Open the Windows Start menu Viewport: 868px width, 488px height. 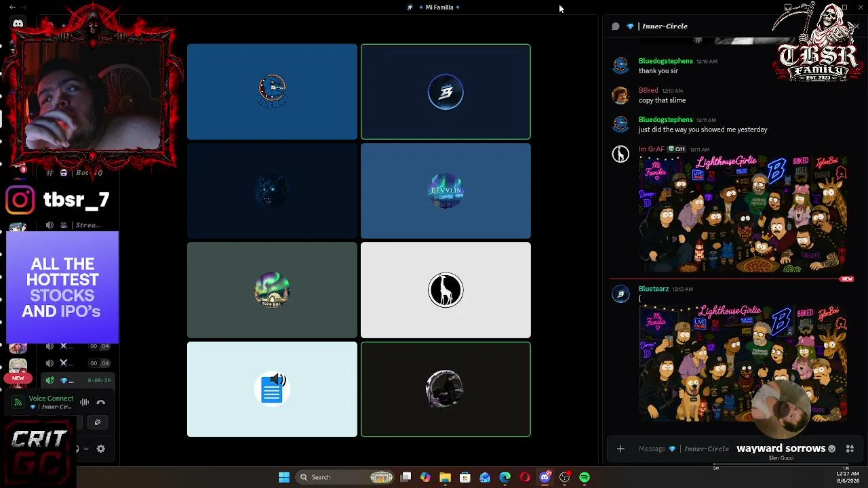pyautogui.click(x=284, y=477)
